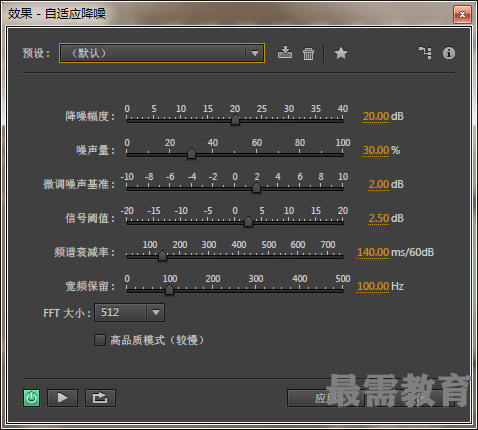Click the 降噪幅度 slider handle

(235, 120)
